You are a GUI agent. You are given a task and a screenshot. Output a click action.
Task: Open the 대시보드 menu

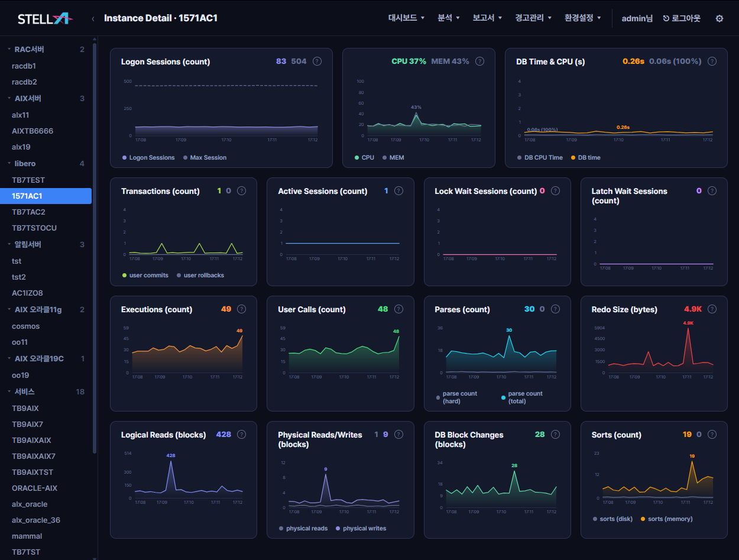(x=406, y=18)
